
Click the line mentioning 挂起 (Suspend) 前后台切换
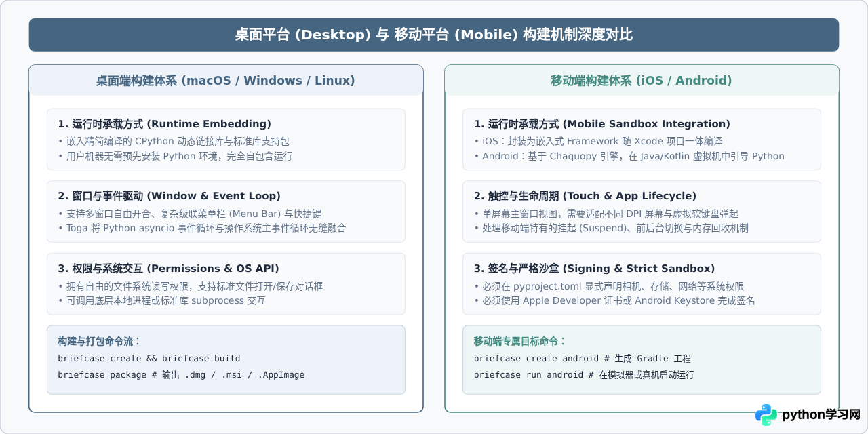point(611,228)
